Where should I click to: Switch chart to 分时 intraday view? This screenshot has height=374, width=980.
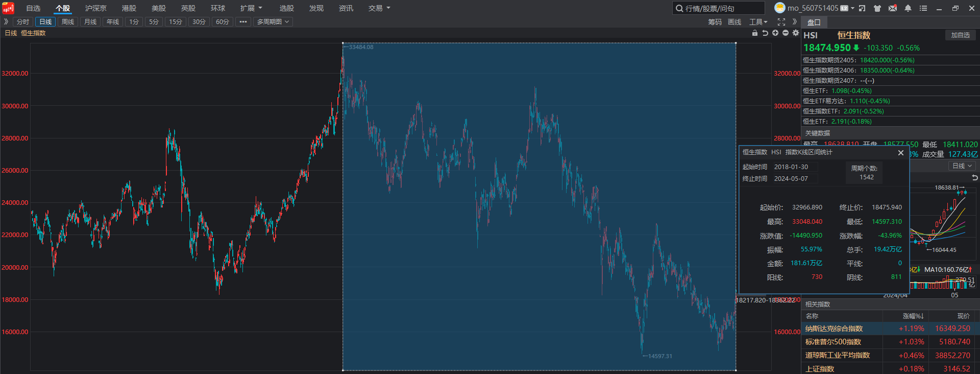[23, 22]
